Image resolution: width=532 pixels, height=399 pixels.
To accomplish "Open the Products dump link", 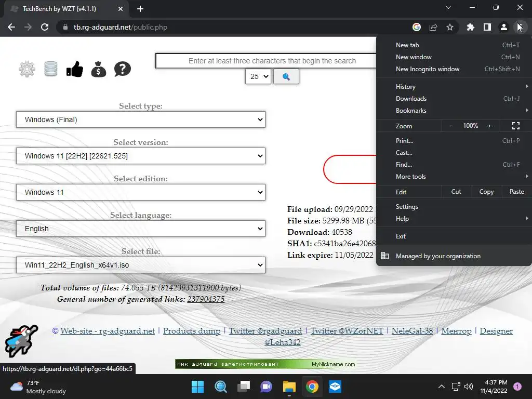I will coord(192,331).
